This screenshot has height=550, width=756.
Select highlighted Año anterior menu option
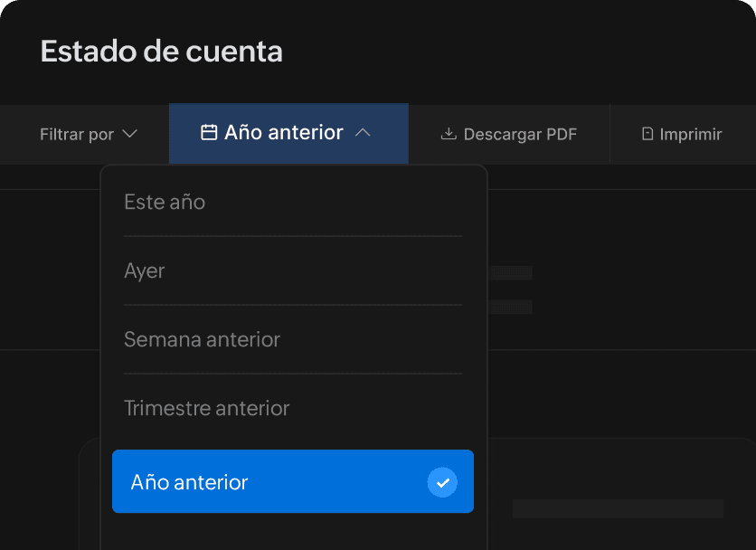point(293,481)
